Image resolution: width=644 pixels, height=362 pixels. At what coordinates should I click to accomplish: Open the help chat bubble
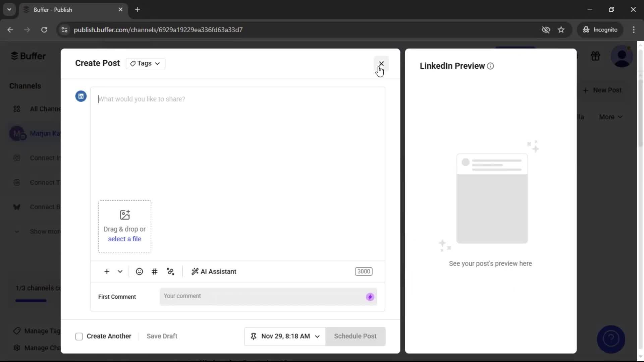click(x=611, y=339)
